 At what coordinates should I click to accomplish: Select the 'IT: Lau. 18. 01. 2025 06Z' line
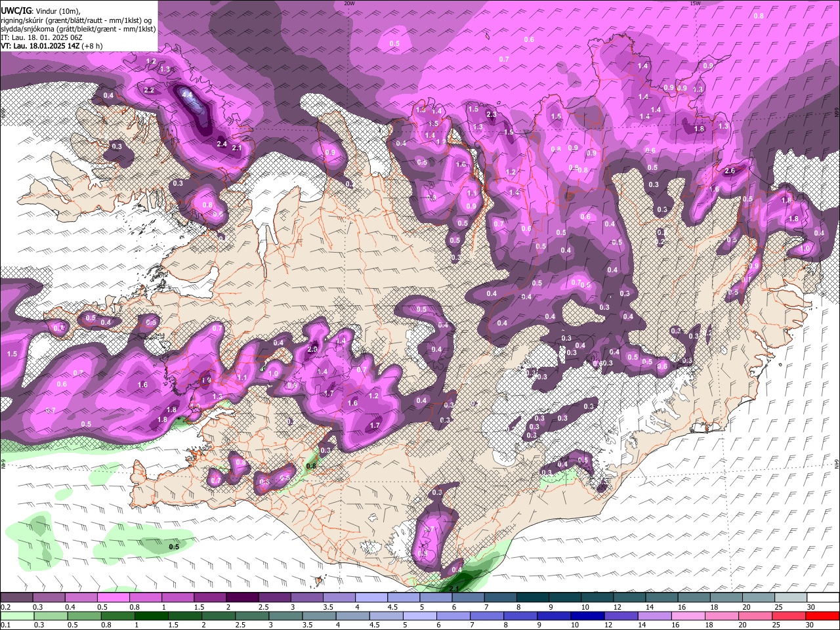pyautogui.click(x=41, y=38)
